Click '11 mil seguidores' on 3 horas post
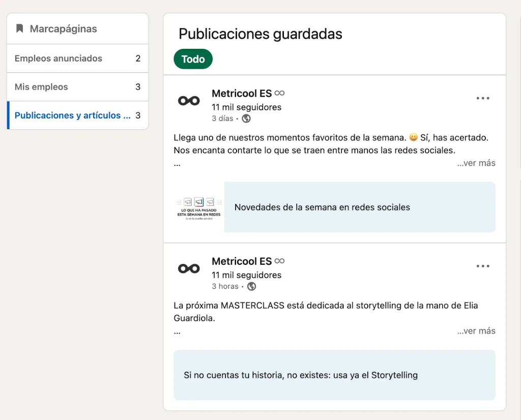The width and height of the screenshot is (521, 420). coord(247,275)
